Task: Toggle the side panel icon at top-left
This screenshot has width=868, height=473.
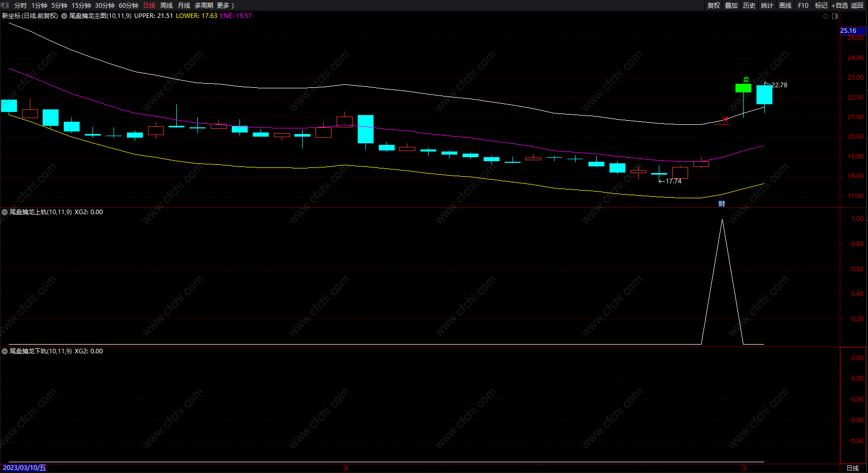Action: coord(6,5)
